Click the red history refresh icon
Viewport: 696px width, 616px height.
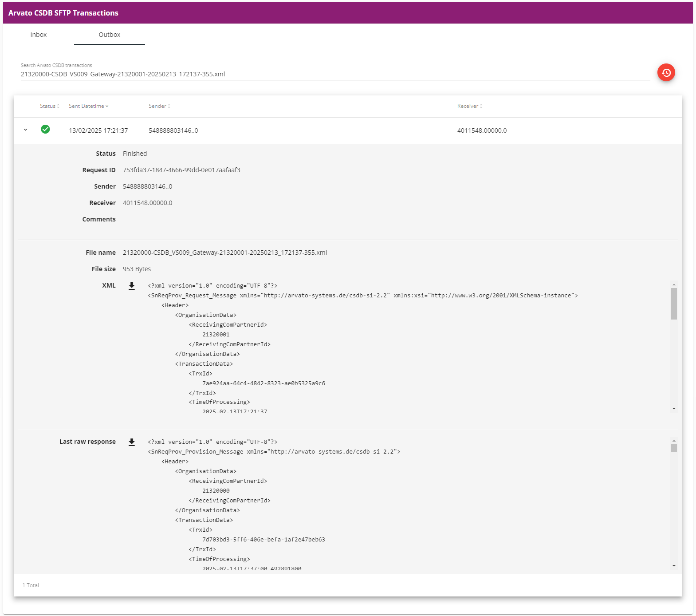[x=666, y=72]
